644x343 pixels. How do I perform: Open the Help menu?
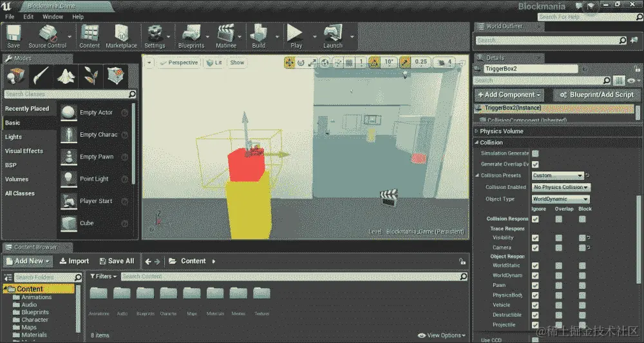point(78,17)
